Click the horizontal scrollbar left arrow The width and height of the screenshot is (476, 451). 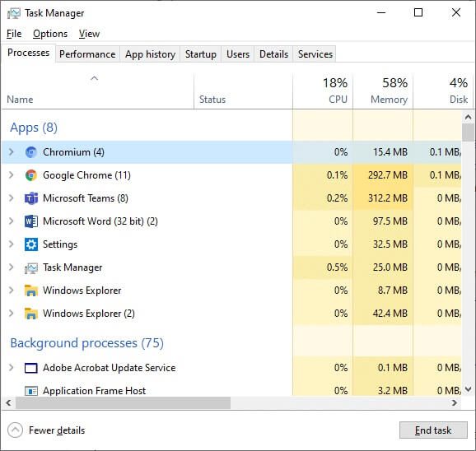pos(8,402)
